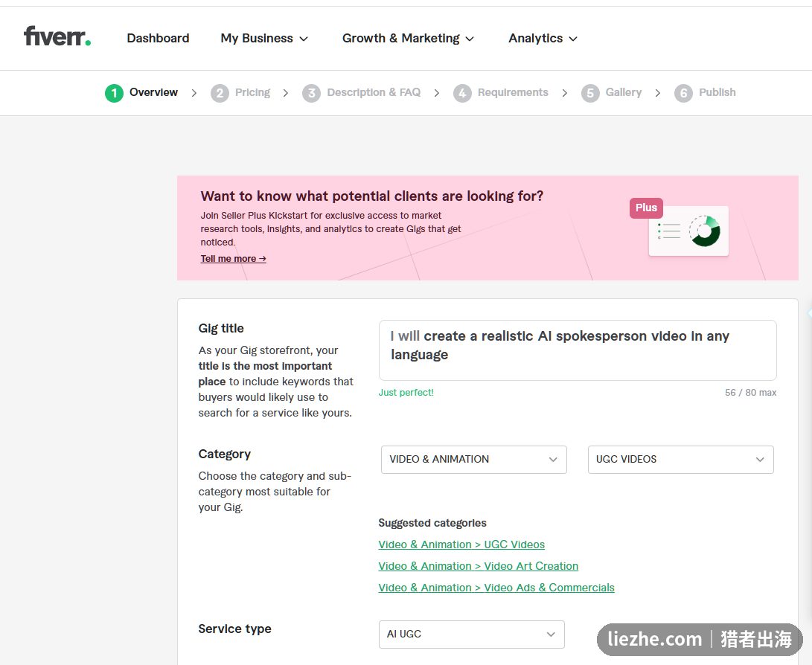Select suggested Video Ads & Commercials category

tap(496, 588)
